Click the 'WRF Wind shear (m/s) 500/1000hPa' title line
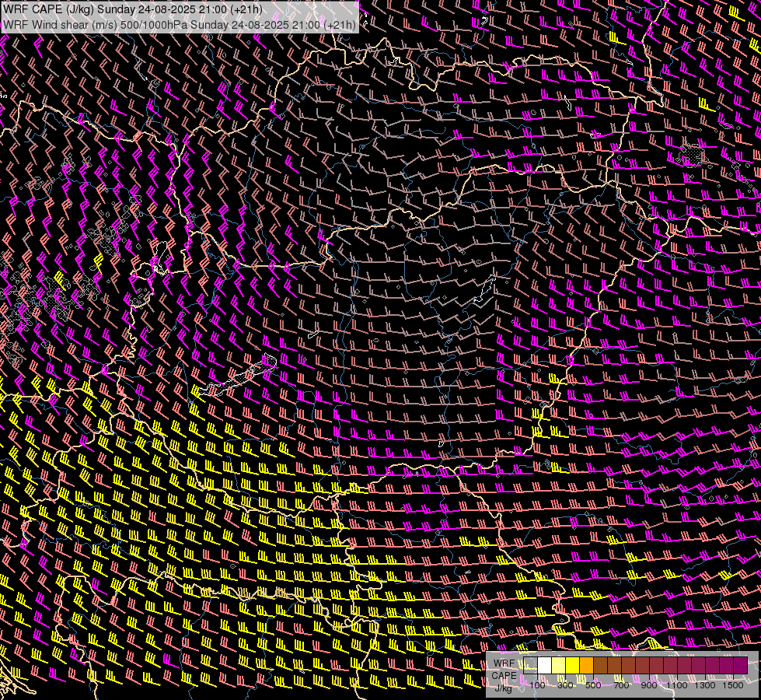The image size is (761, 700). pyautogui.click(x=180, y=24)
